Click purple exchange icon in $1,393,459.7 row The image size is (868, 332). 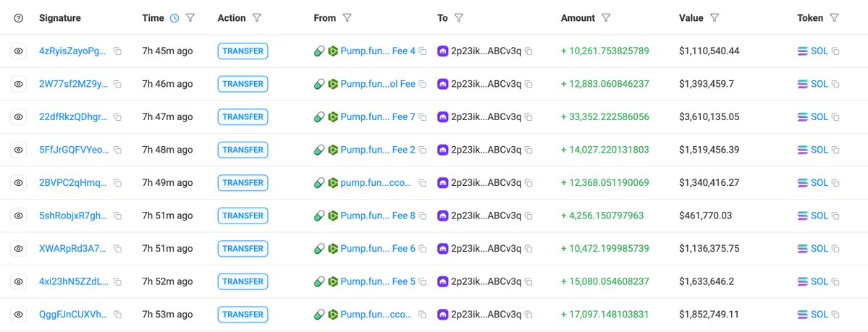[443, 84]
